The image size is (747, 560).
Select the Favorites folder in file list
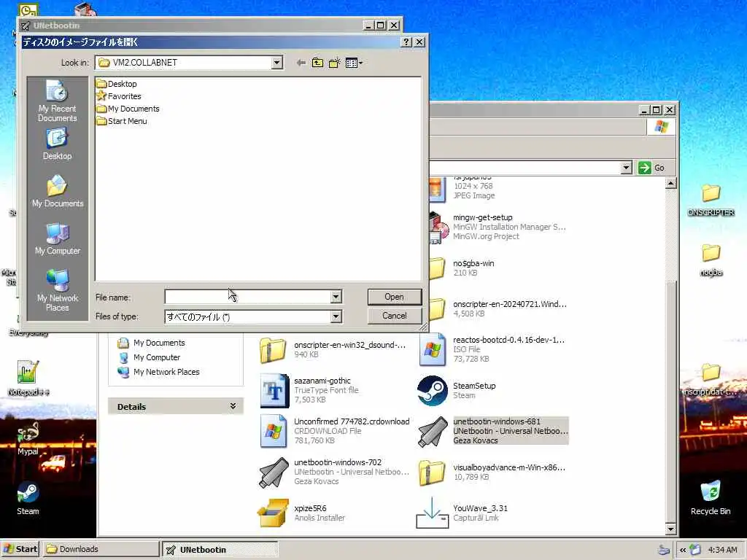(x=119, y=96)
